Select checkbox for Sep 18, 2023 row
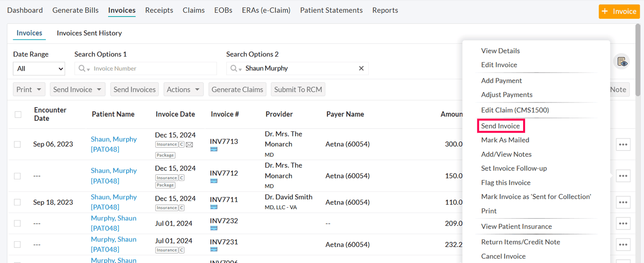The width and height of the screenshot is (644, 263). click(17, 202)
